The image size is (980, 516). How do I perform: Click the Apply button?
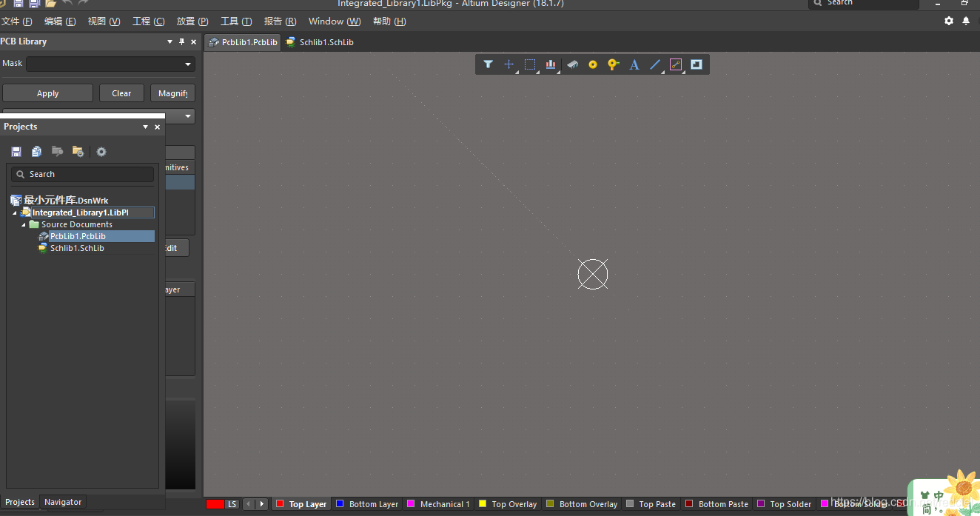(x=47, y=93)
